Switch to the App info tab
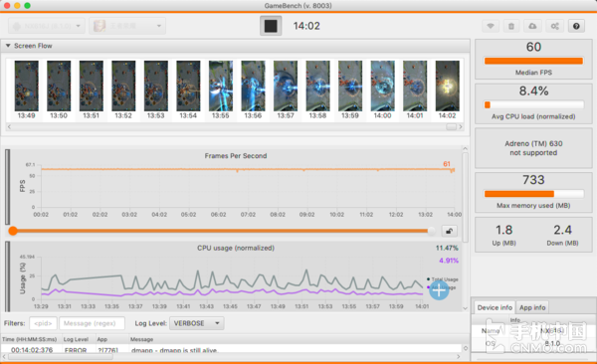 [x=532, y=307]
